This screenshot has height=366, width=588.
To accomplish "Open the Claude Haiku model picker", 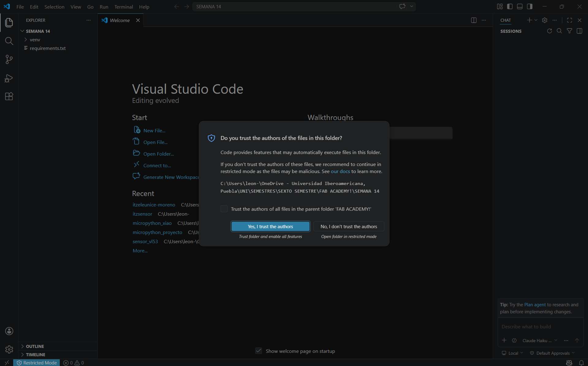I will tap(540, 341).
